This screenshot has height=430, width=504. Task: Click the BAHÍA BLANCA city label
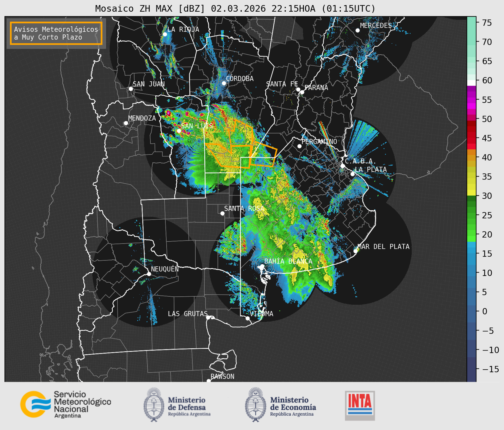coord(288,261)
